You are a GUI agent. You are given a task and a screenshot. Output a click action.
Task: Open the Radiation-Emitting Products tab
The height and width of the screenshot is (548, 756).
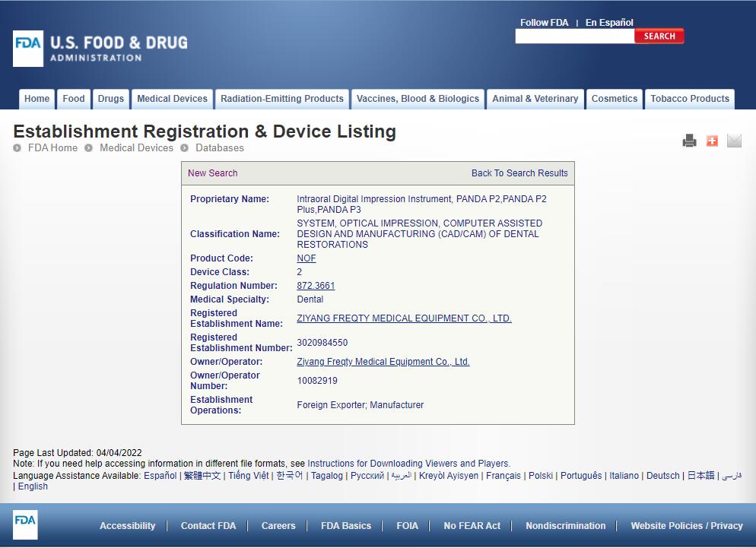point(282,99)
